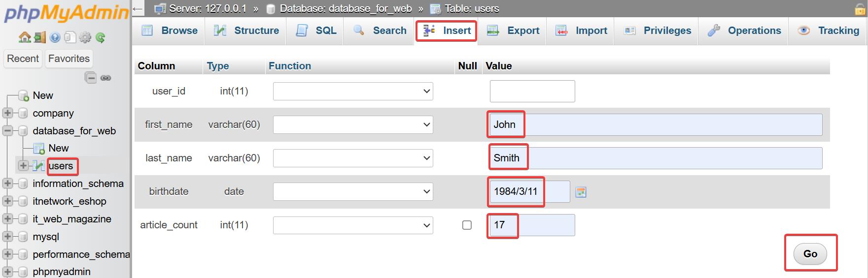Click the link/unlink chain icon

pyautogui.click(x=106, y=78)
